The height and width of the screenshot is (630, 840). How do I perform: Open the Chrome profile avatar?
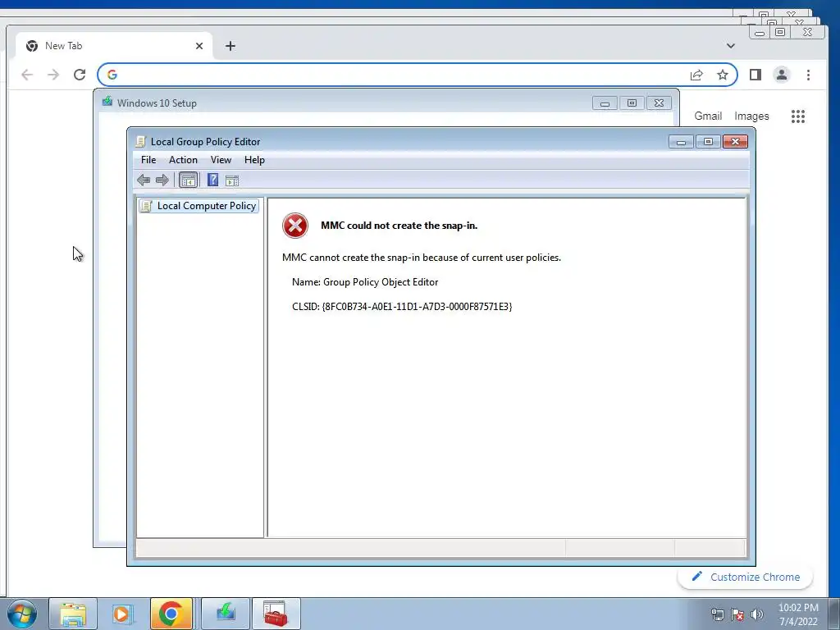pos(782,75)
